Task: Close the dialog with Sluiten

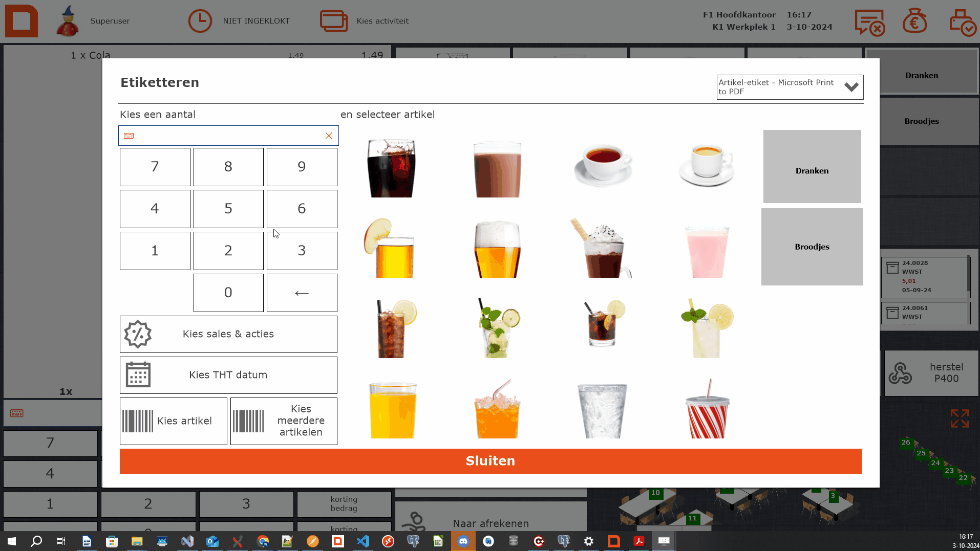Action: [491, 461]
